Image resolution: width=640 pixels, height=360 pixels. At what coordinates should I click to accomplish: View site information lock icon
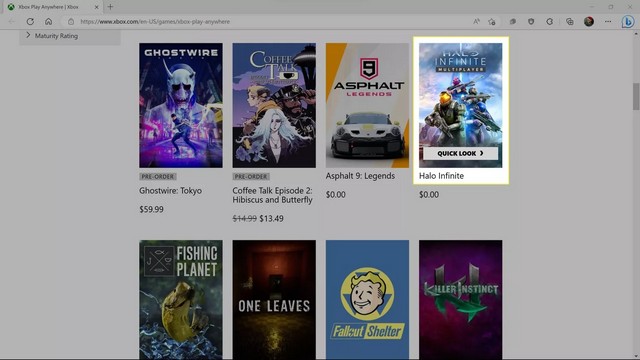pos(71,22)
